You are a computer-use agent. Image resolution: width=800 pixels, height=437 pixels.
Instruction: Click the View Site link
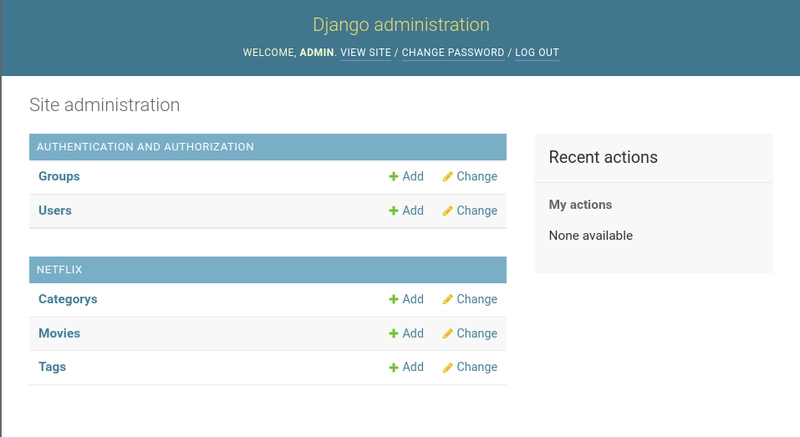(x=366, y=52)
